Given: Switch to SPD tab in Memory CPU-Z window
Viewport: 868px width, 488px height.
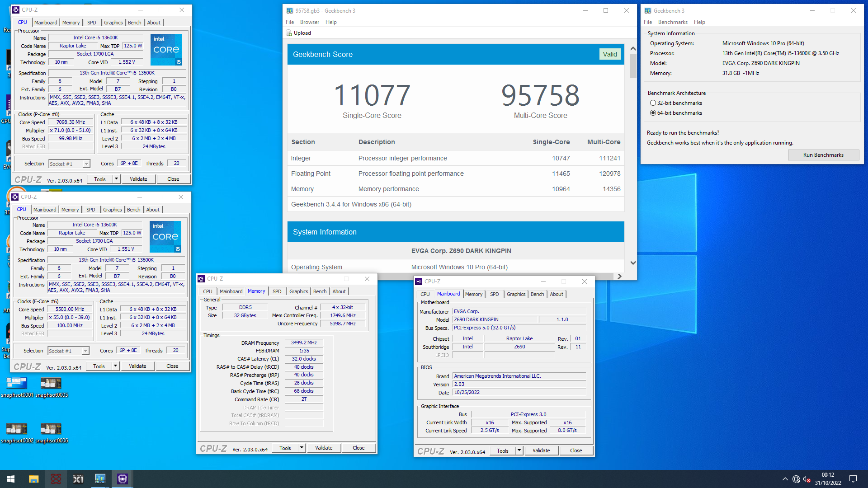Looking at the screenshot, I should (x=277, y=291).
